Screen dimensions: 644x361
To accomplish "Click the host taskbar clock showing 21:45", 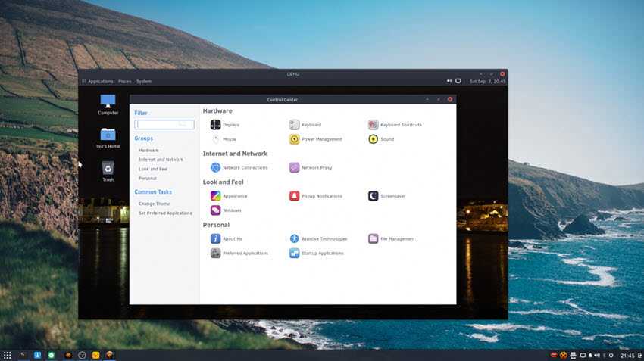I will (x=627, y=355).
